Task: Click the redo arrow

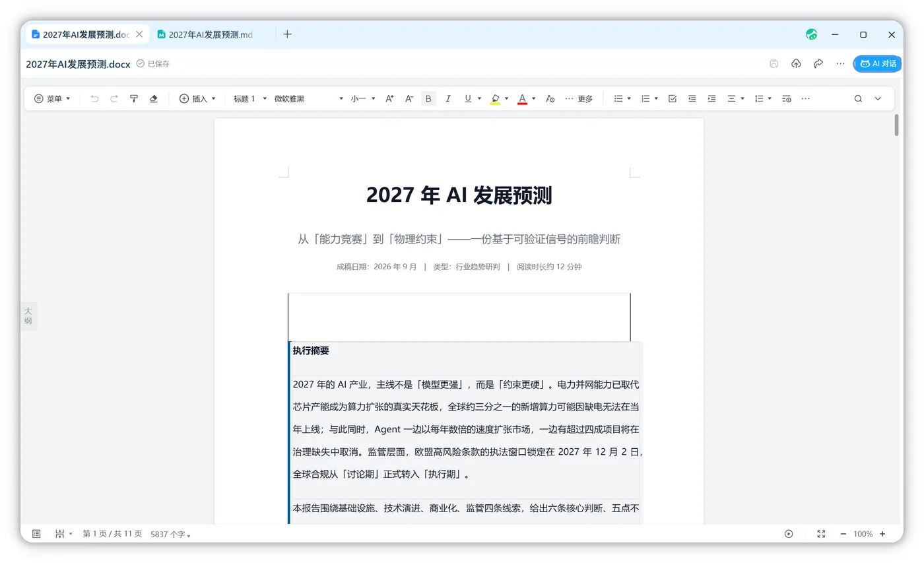Action: 114,98
